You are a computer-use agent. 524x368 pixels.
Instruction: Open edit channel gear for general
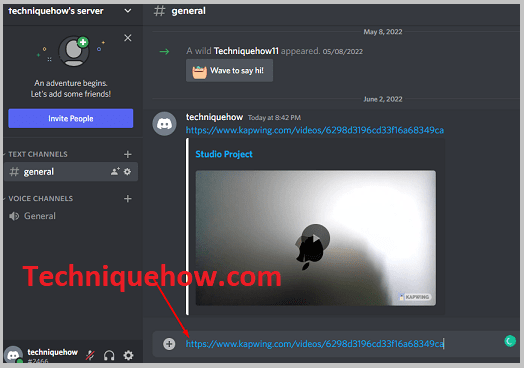(x=127, y=171)
